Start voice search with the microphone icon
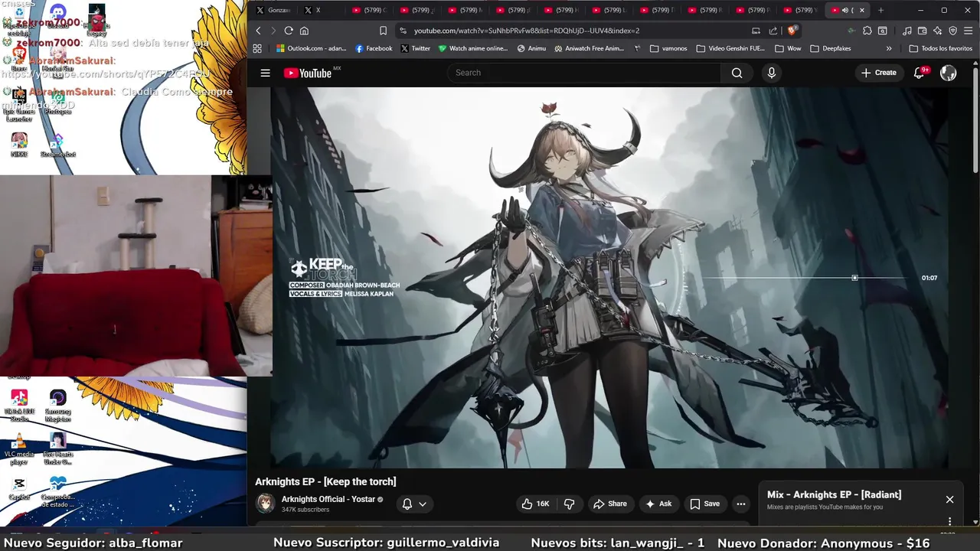980x551 pixels. click(771, 73)
